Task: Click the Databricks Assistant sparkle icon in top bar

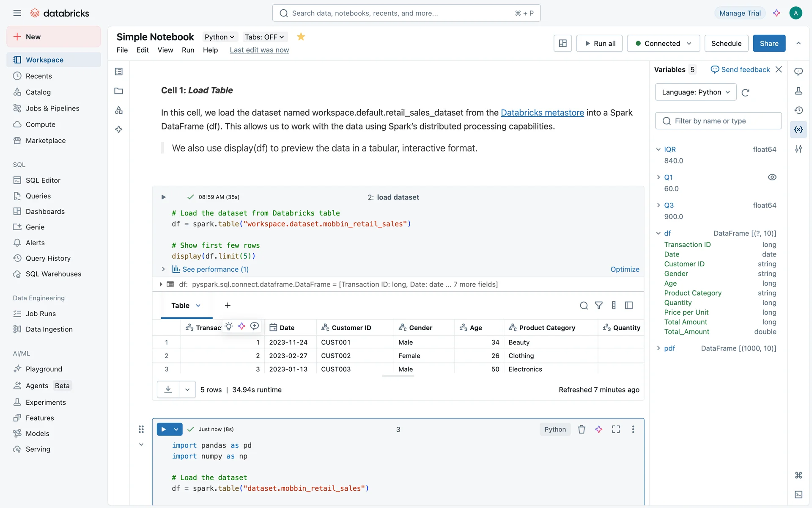Action: pyautogui.click(x=776, y=13)
